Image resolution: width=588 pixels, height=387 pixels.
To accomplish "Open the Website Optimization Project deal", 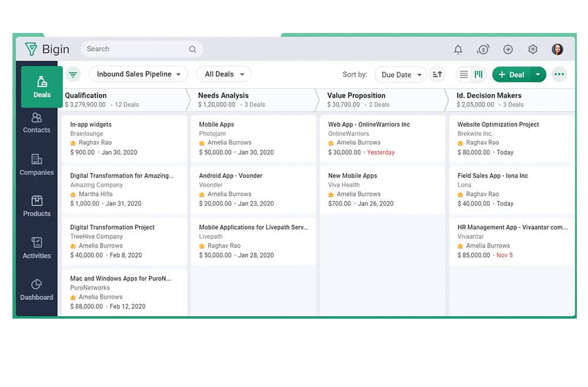I will click(512, 138).
